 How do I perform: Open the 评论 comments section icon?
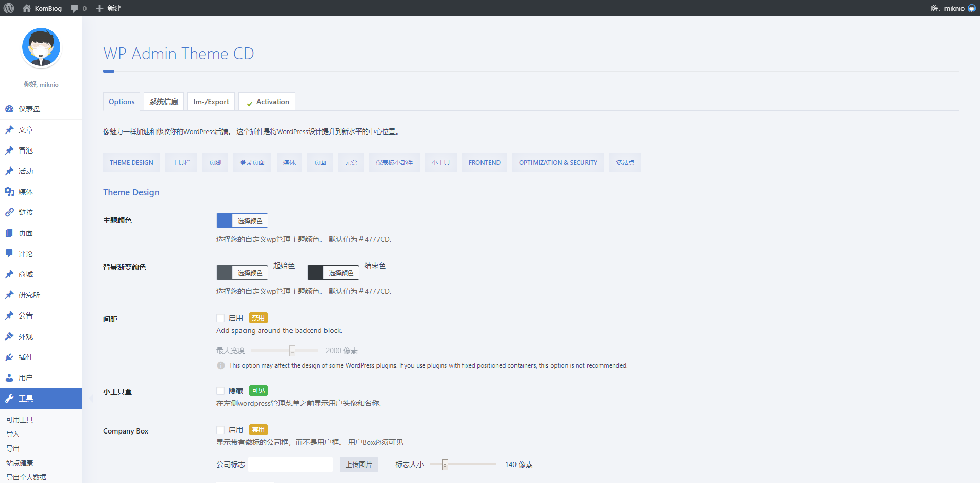[10, 253]
